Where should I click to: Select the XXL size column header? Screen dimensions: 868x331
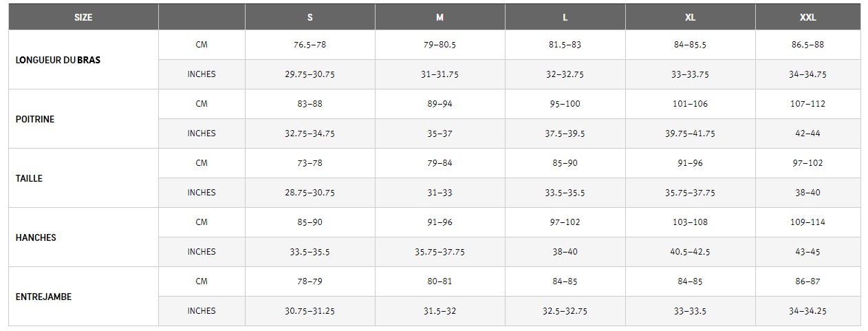[807, 18]
